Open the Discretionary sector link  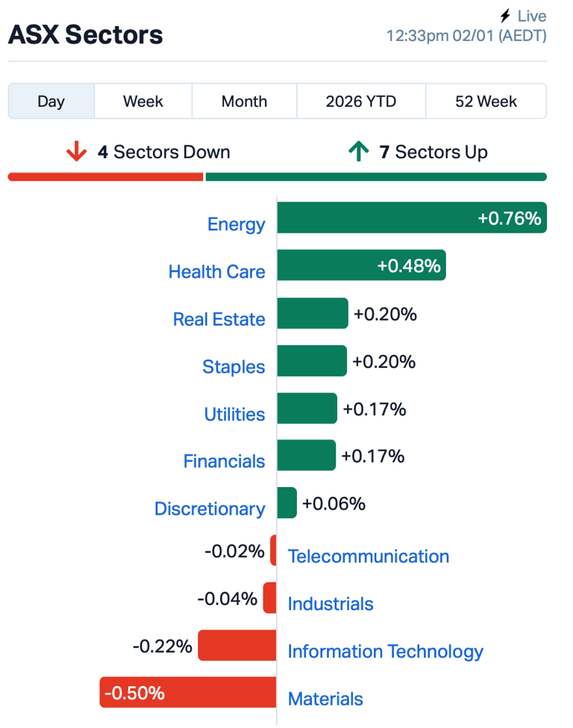pyautogui.click(x=210, y=509)
